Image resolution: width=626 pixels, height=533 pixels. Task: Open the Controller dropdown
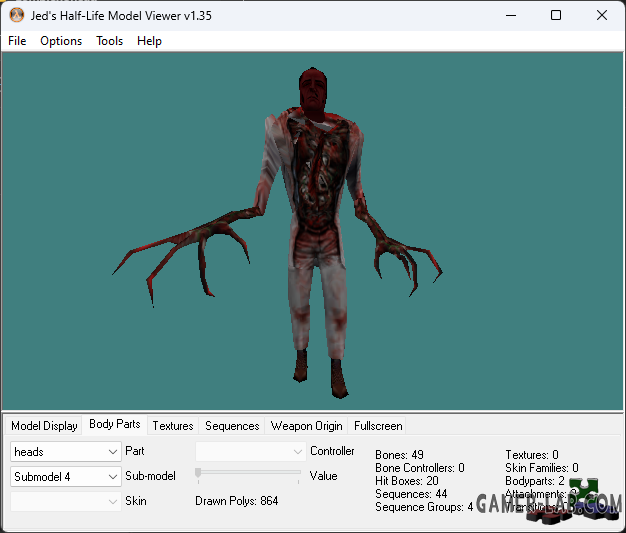[250, 452]
